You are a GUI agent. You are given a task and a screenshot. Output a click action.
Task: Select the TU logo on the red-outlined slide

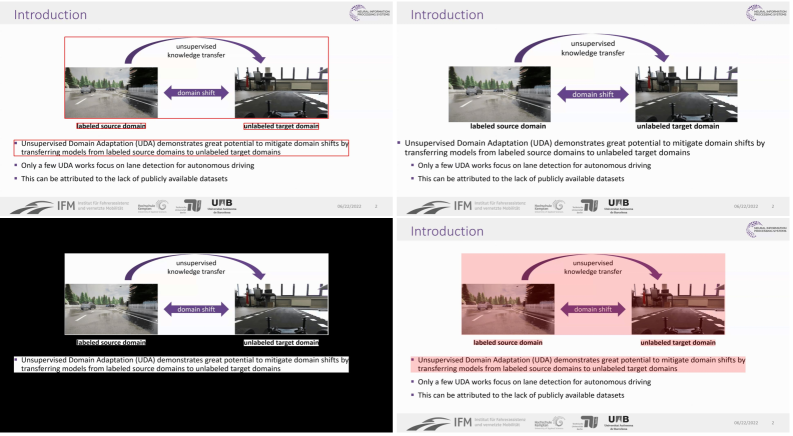[x=189, y=206]
